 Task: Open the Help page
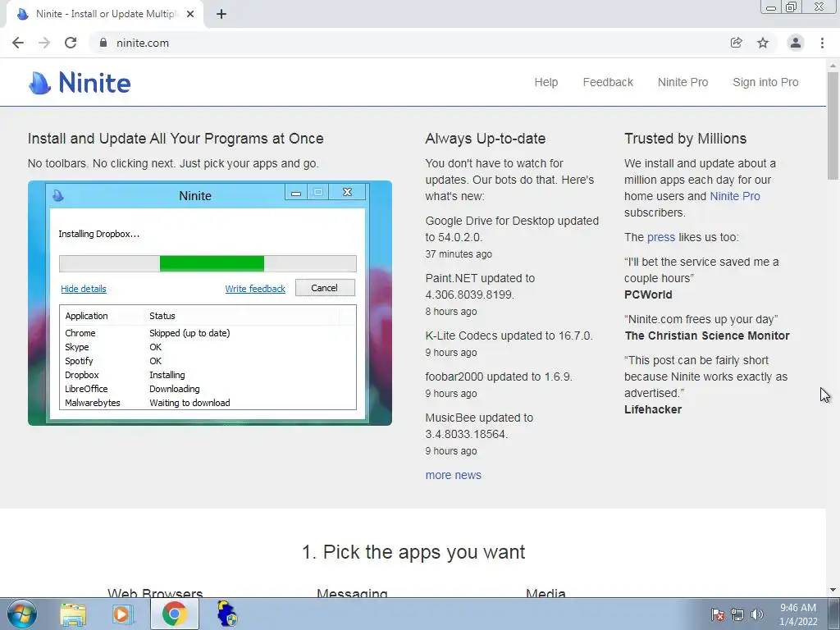coord(546,82)
